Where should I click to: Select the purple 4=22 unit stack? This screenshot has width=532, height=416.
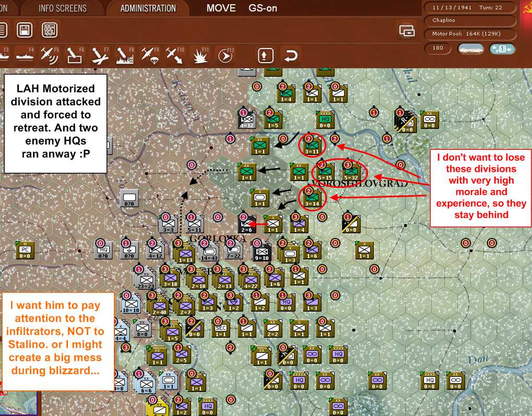coord(251,279)
